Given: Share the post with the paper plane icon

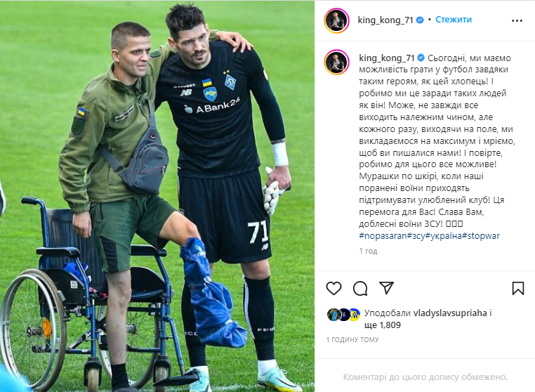Looking at the screenshot, I should point(387,288).
